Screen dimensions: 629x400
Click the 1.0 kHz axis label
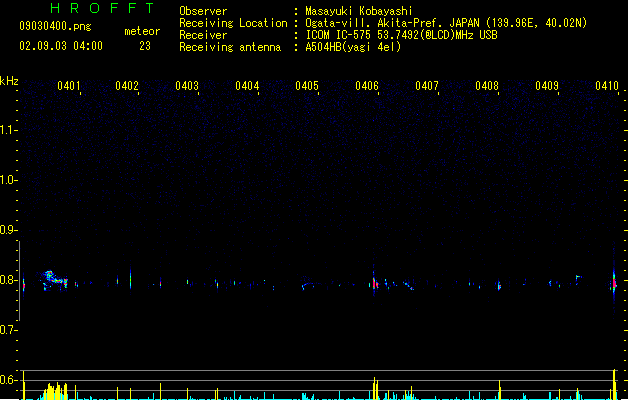9,180
